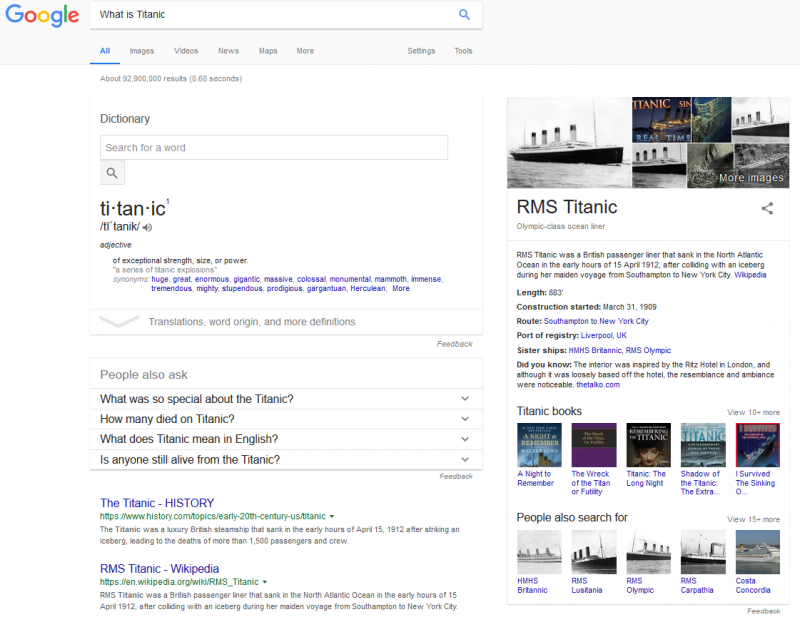This screenshot has height=617, width=800.
Task: Open the HMHS Britannic ship thumbnail
Action: [x=539, y=552]
